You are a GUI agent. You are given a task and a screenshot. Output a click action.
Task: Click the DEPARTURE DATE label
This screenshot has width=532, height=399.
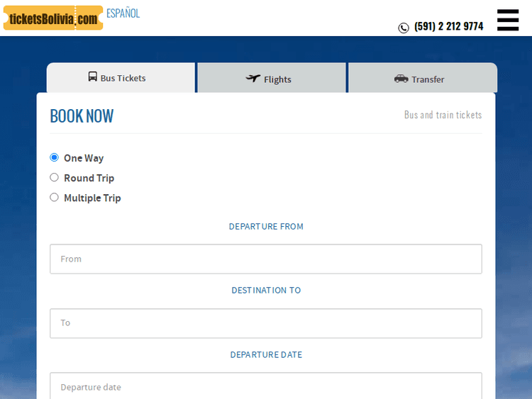(266, 354)
